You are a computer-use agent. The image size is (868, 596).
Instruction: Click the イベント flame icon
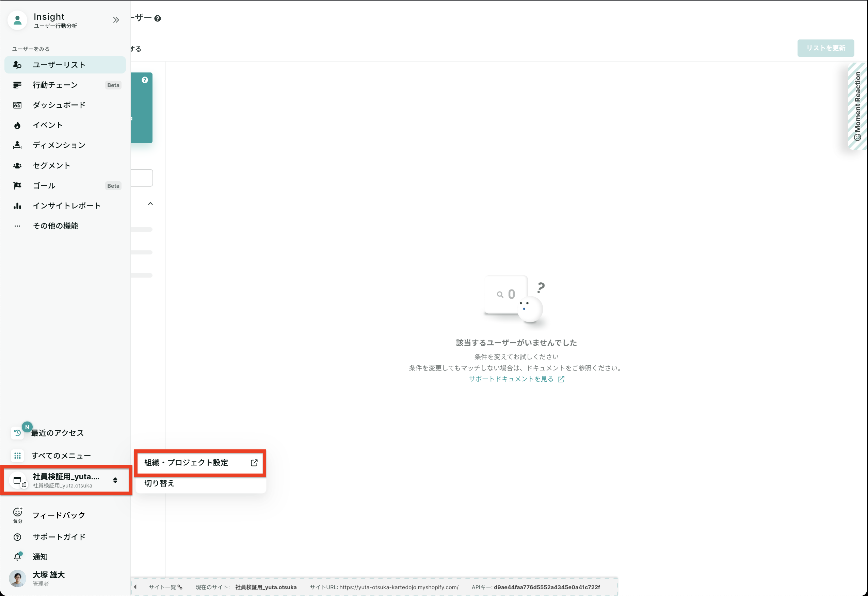click(x=17, y=126)
